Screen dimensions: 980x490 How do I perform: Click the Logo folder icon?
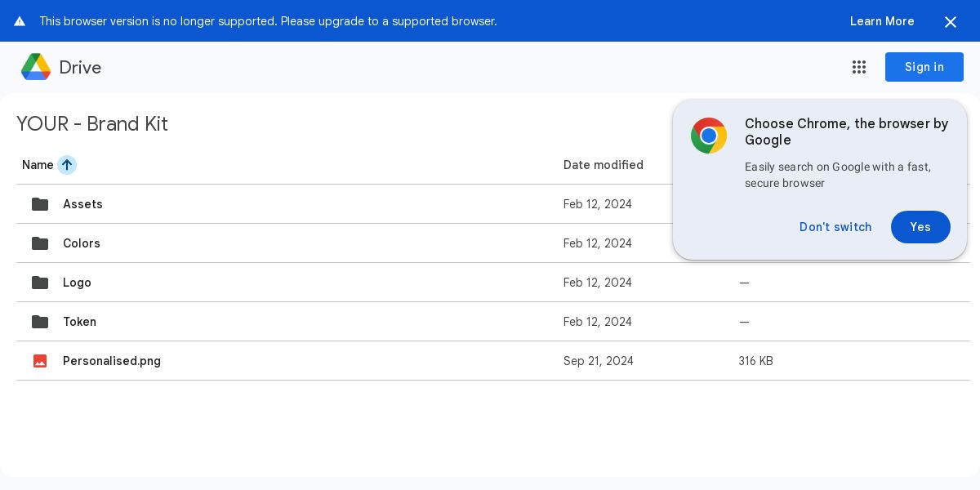coord(40,283)
